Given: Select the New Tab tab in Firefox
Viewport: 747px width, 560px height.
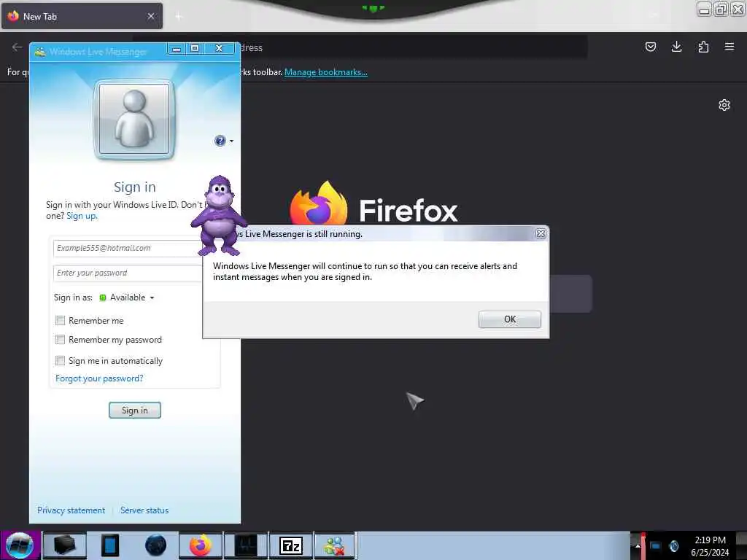Looking at the screenshot, I should point(82,16).
